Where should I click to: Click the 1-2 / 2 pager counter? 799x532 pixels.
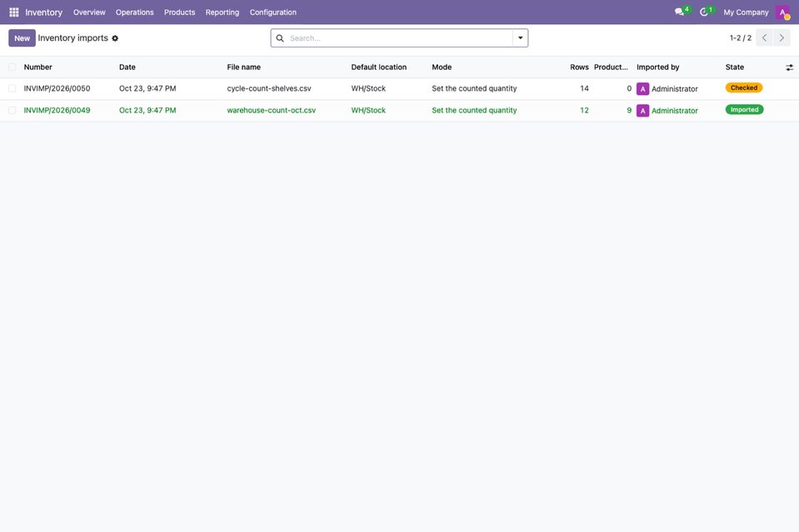tap(741, 38)
